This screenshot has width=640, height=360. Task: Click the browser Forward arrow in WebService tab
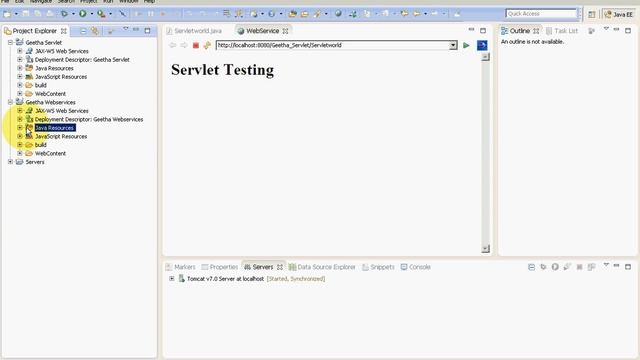pos(184,45)
